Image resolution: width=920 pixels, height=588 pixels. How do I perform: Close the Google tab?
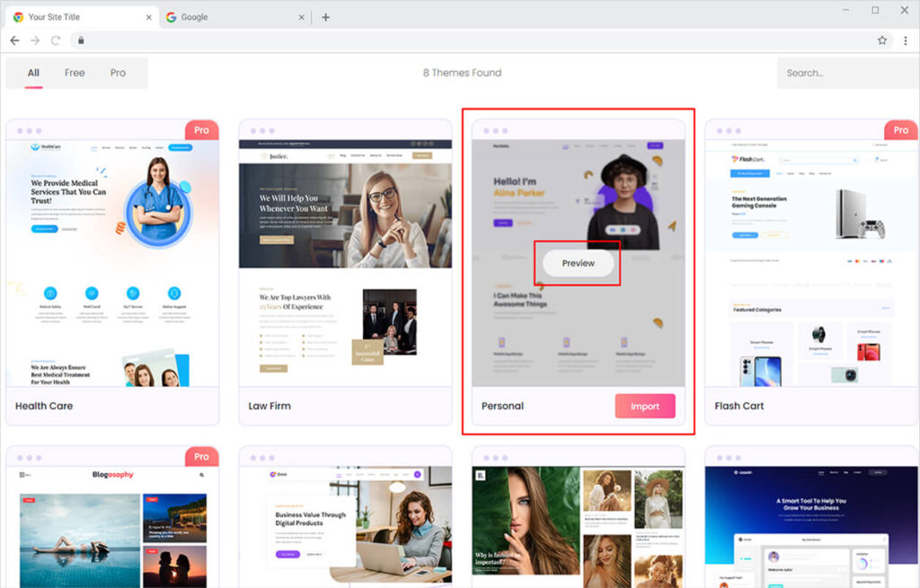301,17
